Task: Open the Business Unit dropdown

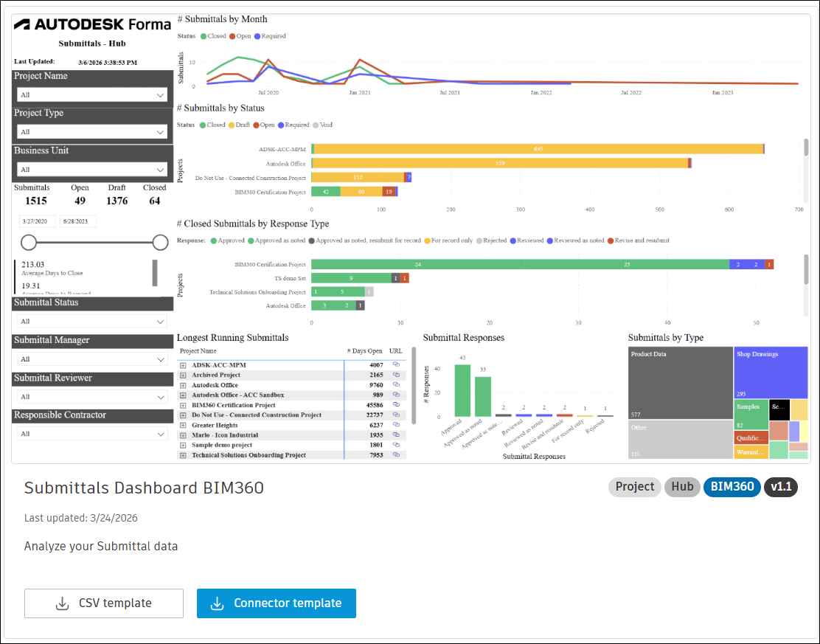Action: click(x=92, y=170)
